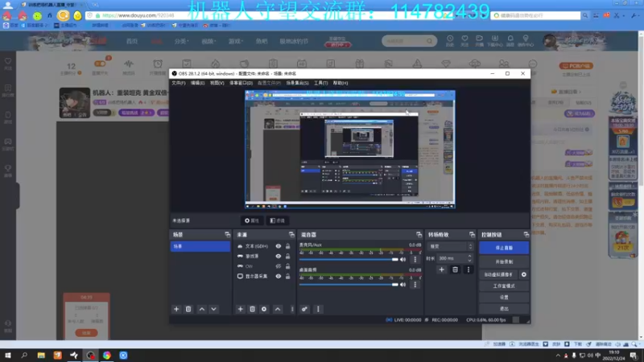Open virtual camera settings gear icon
Screen dimensions: 644x362
[x=524, y=274]
